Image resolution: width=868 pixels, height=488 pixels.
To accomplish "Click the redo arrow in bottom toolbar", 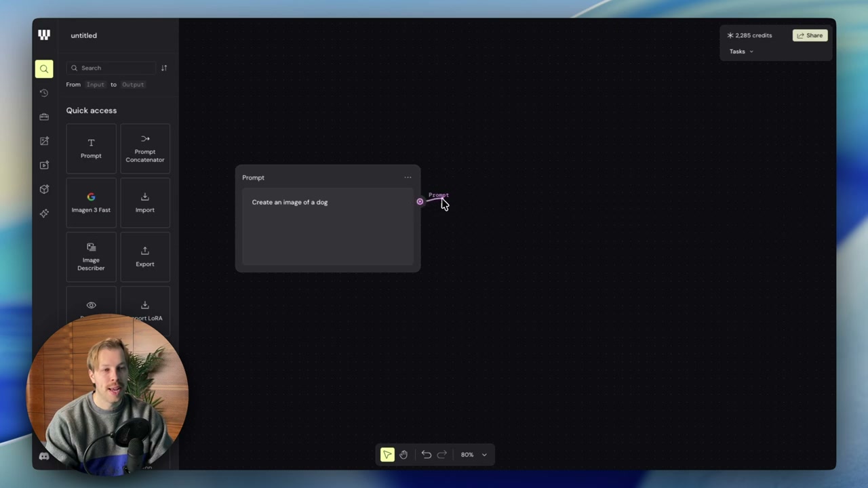I will 442,455.
